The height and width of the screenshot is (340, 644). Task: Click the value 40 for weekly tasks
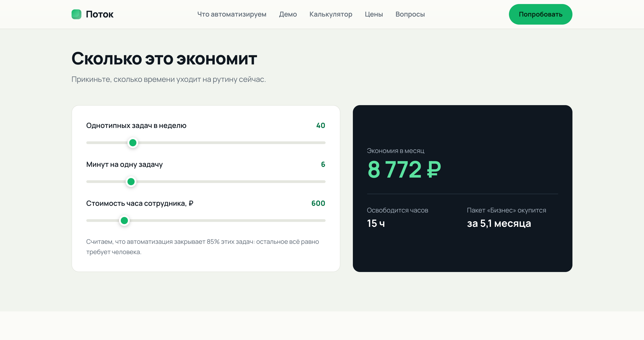tap(320, 125)
